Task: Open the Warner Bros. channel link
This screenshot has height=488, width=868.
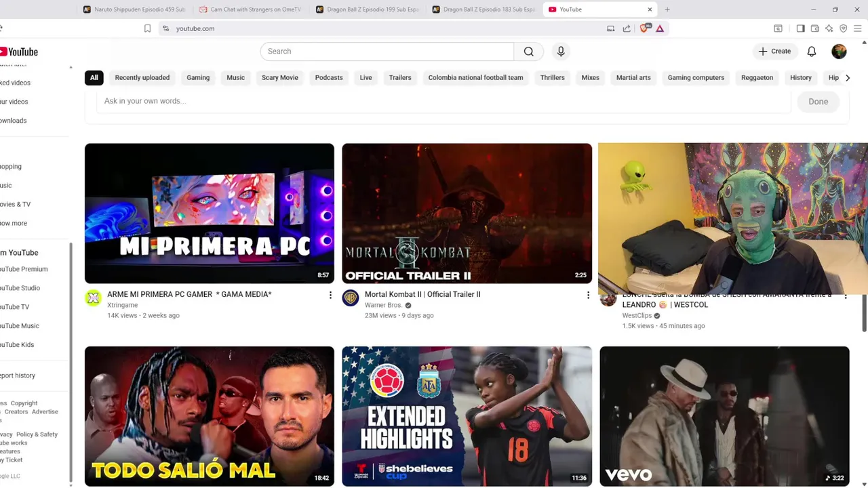Action: pos(383,305)
